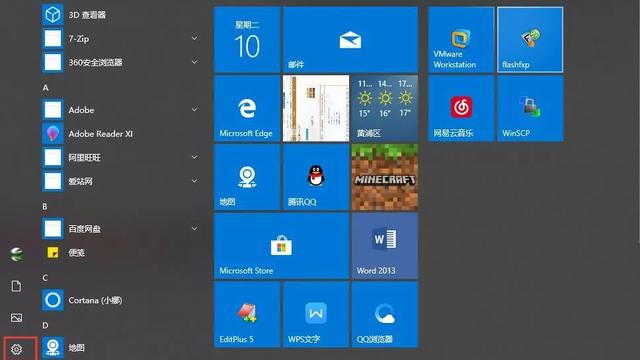
Task: Launch the Microsoft Edge tile
Action: point(247,109)
